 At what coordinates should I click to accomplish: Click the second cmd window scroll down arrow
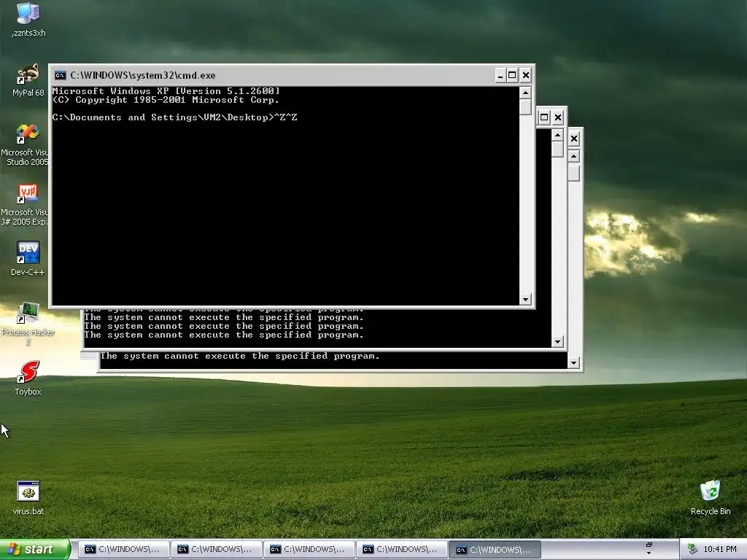557,341
